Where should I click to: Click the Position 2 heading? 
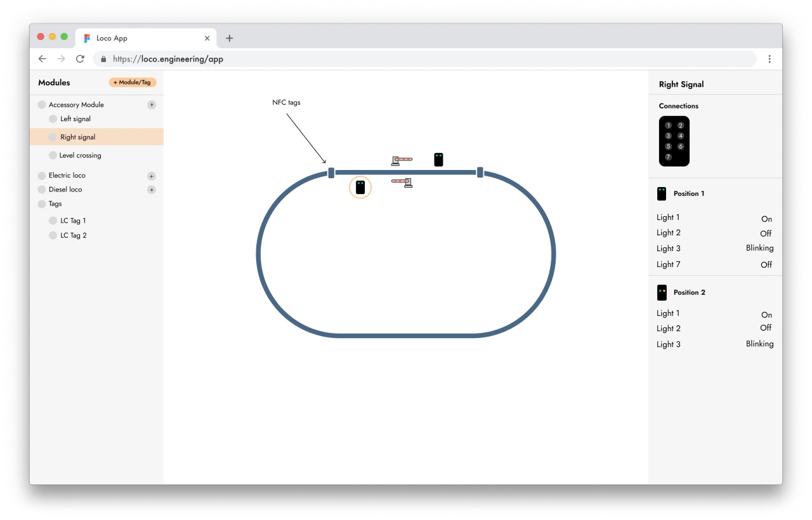pos(690,292)
